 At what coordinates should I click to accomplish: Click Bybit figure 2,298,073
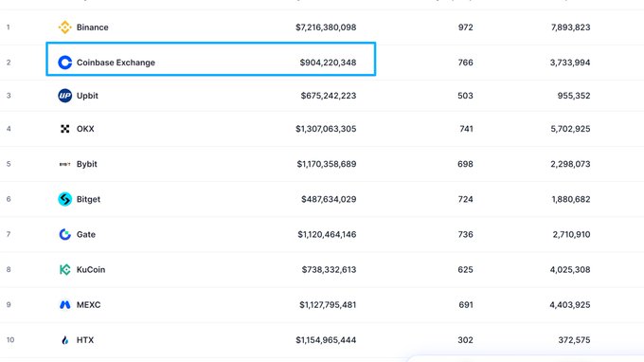pos(570,164)
